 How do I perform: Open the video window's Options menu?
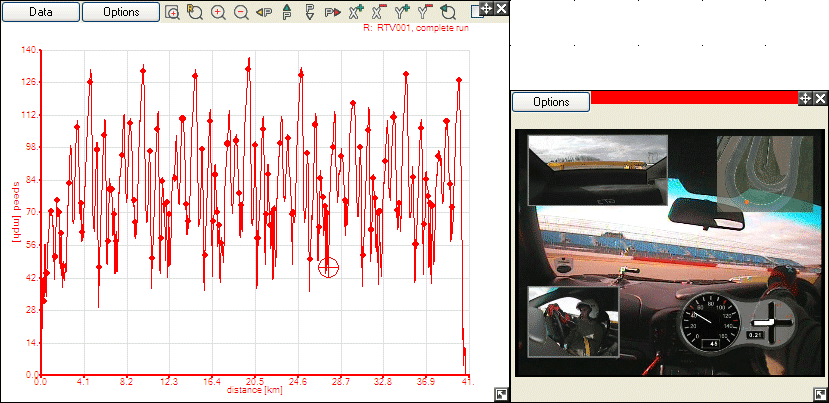coord(551,101)
